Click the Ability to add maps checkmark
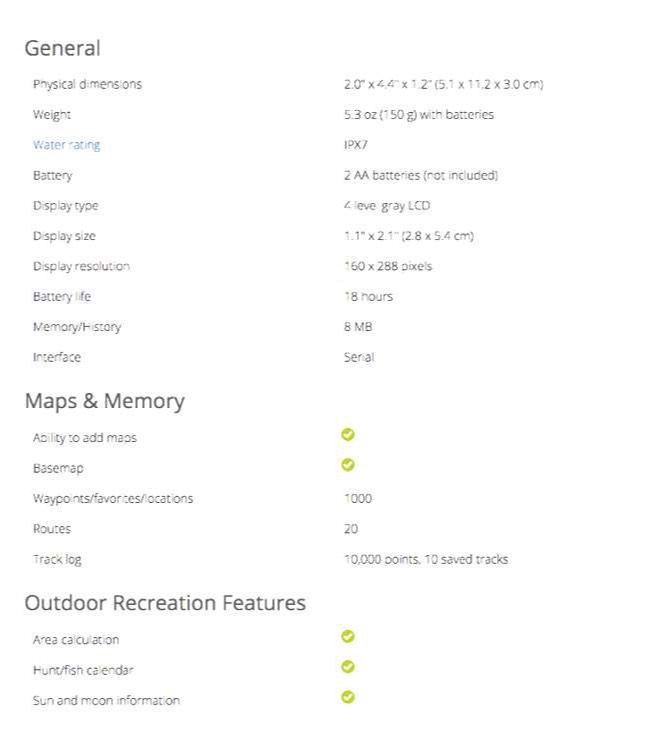Image resolution: width=670 pixels, height=750 pixels. click(348, 434)
